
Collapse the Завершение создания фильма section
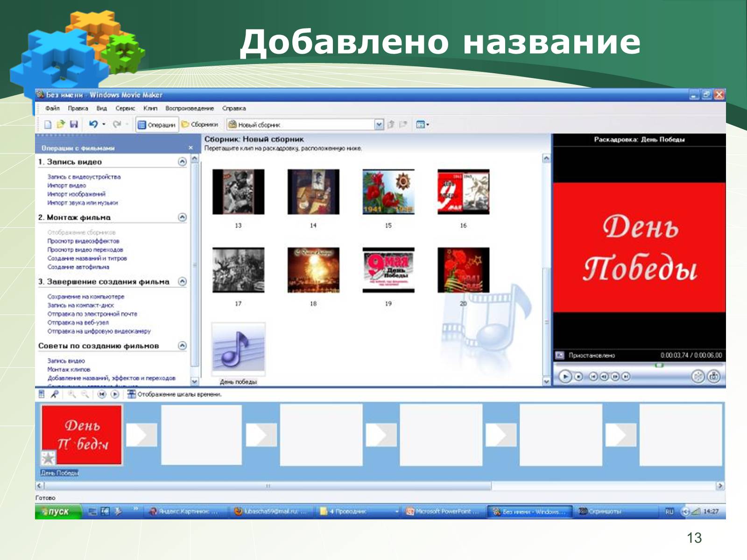(182, 281)
